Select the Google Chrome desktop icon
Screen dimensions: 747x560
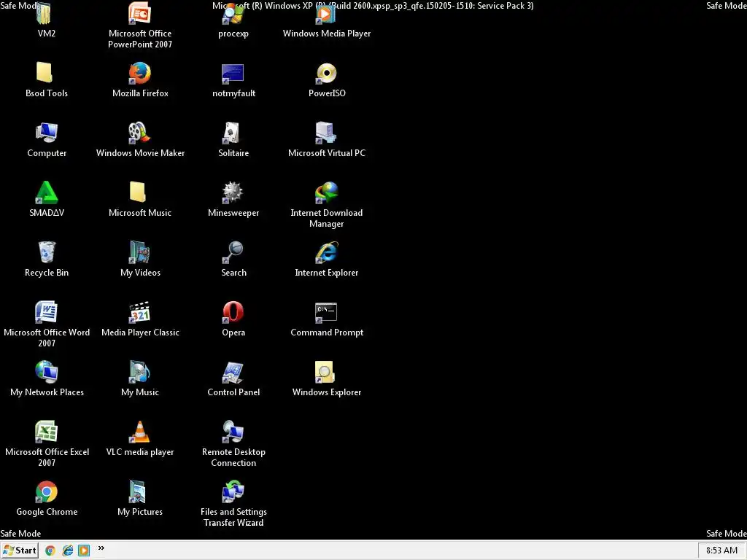click(x=46, y=491)
